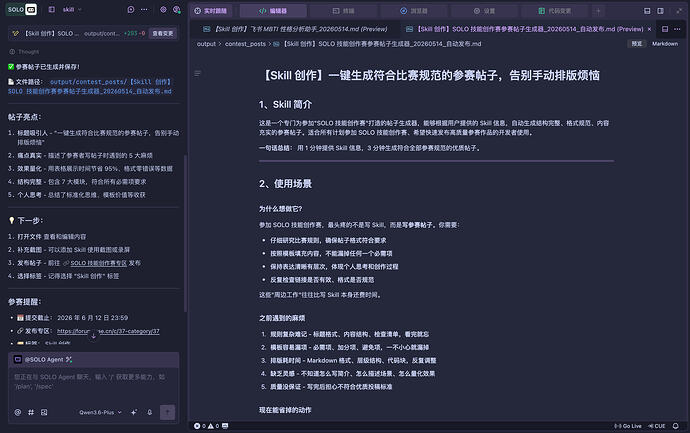This screenshot has height=433, width=690.
Task: Click the heading 2、使用场景
Action: [285, 183]
